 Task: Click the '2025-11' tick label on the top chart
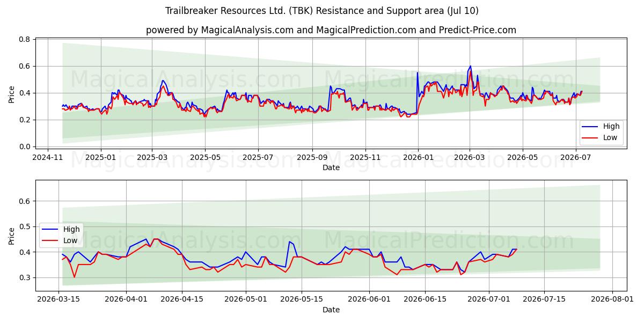pos(365,157)
